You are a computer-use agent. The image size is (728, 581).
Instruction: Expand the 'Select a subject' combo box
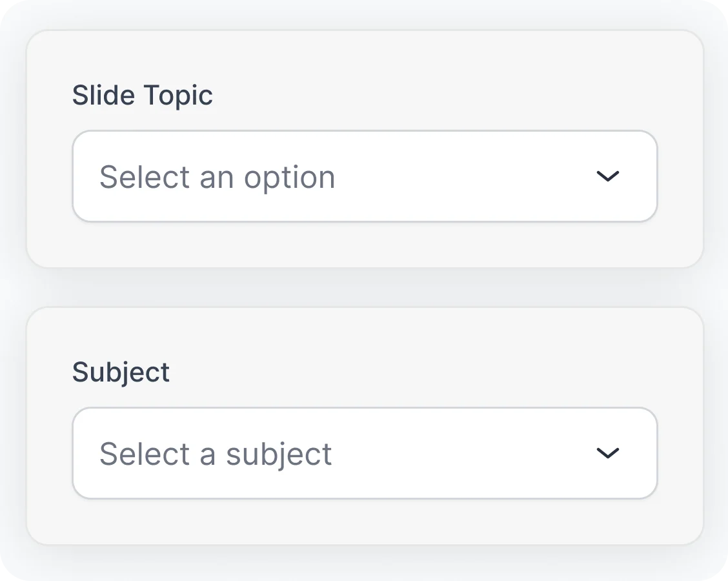(x=365, y=453)
